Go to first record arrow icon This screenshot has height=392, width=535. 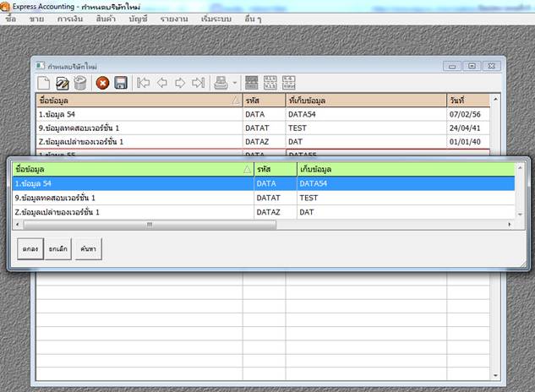tap(144, 83)
